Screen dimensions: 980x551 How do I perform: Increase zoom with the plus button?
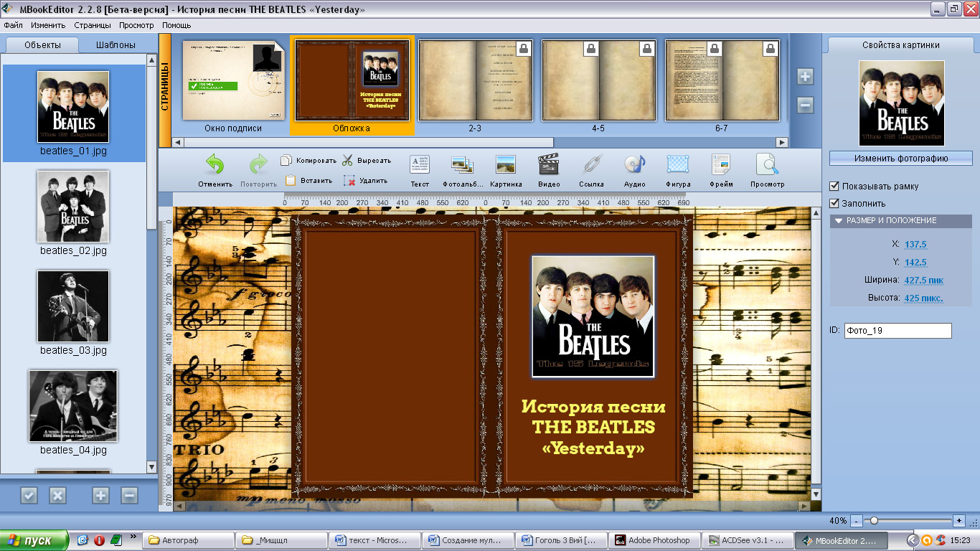pos(959,520)
